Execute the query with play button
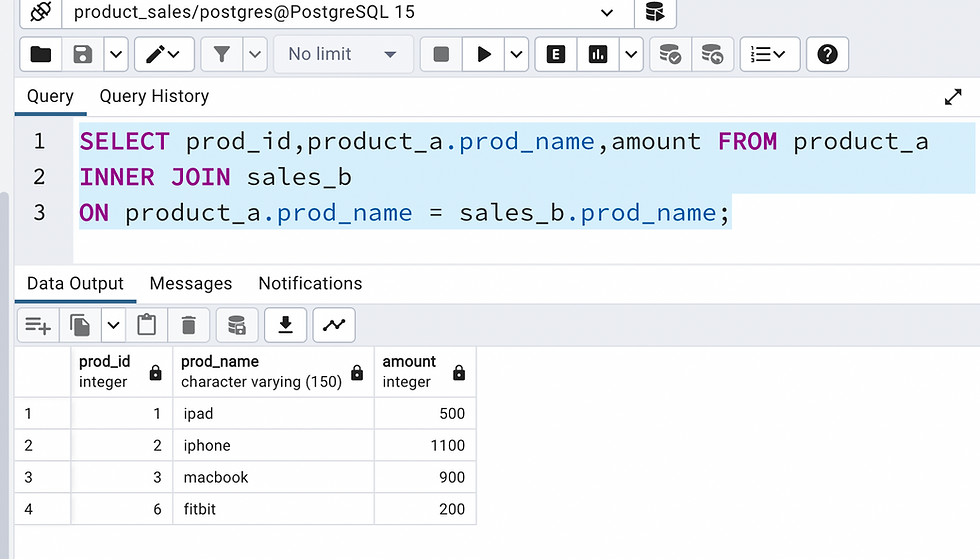980x559 pixels. (483, 54)
